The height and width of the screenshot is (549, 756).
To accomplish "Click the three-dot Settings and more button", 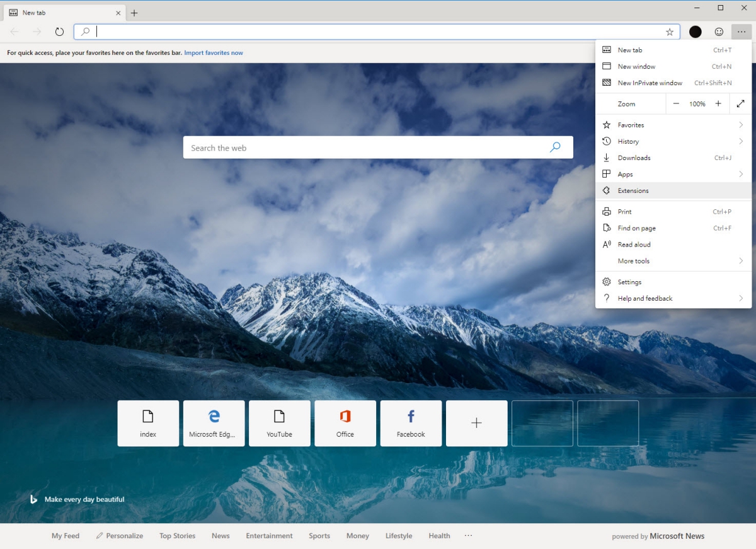I will [742, 32].
